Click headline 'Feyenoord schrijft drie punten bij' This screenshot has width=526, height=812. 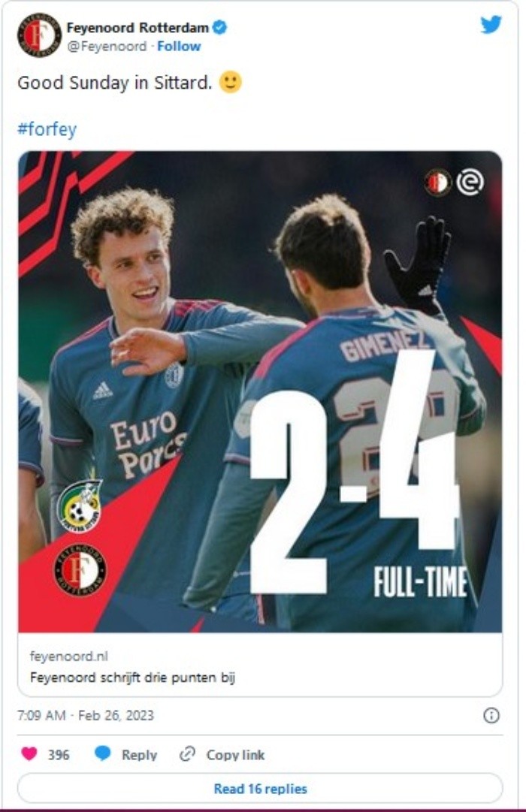[133, 678]
